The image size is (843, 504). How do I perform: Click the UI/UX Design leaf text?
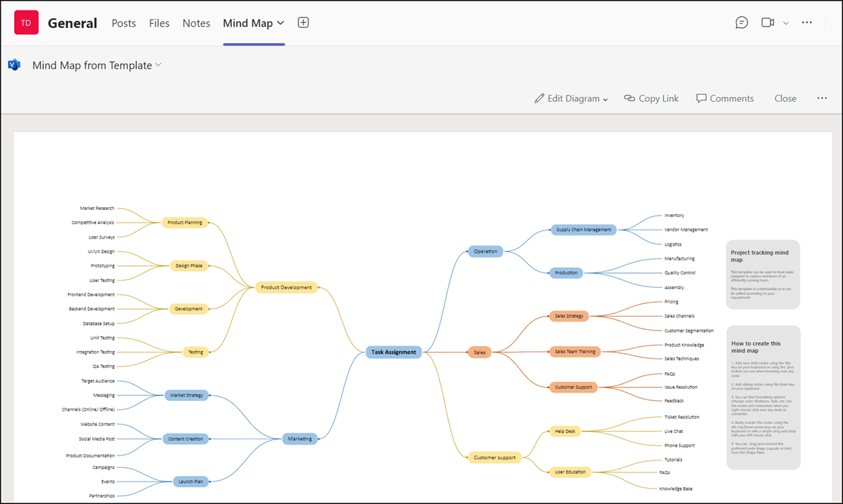tap(101, 251)
